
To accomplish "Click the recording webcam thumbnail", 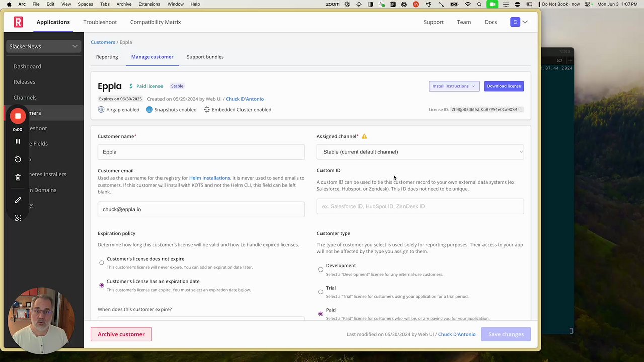I will [x=41, y=320].
